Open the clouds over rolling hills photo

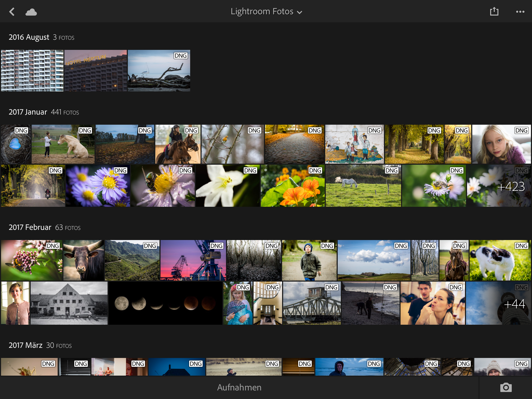(x=374, y=260)
